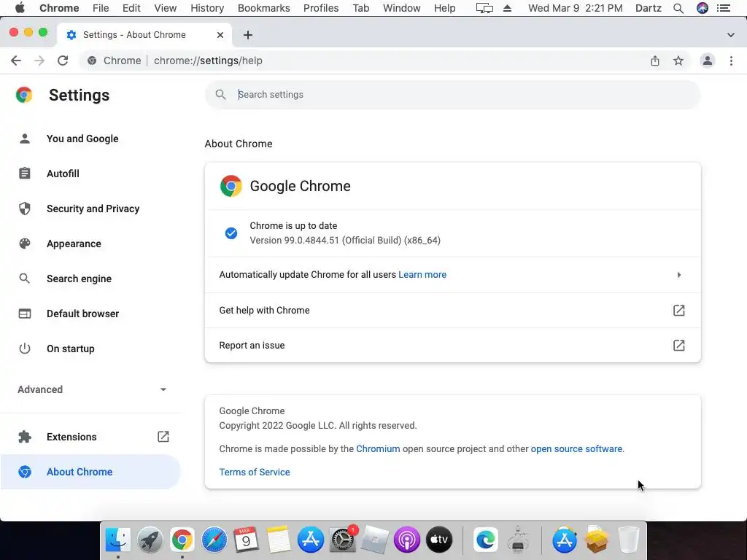747x560 pixels.
Task: Open external link icon for Report an issue
Action: (679, 345)
